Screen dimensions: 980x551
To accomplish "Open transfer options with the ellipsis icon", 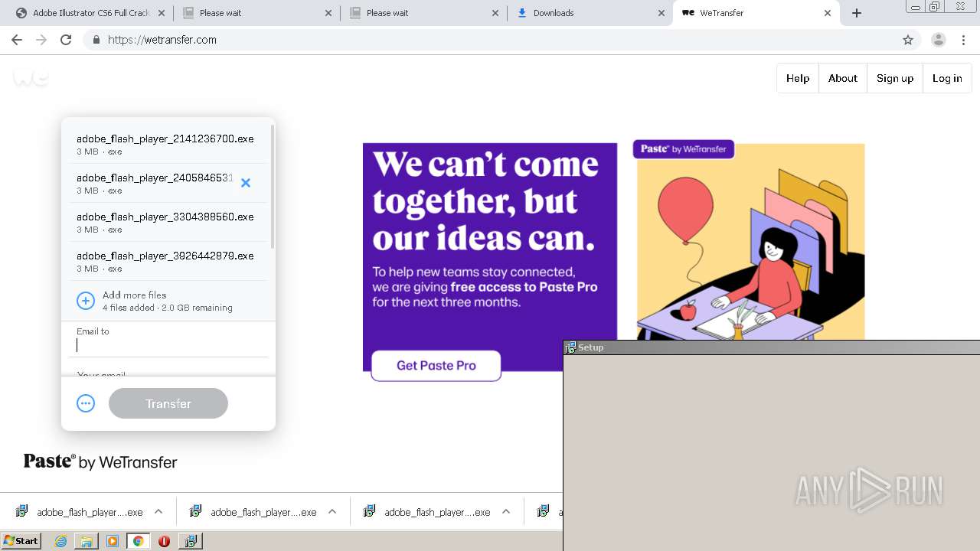I will pos(86,403).
